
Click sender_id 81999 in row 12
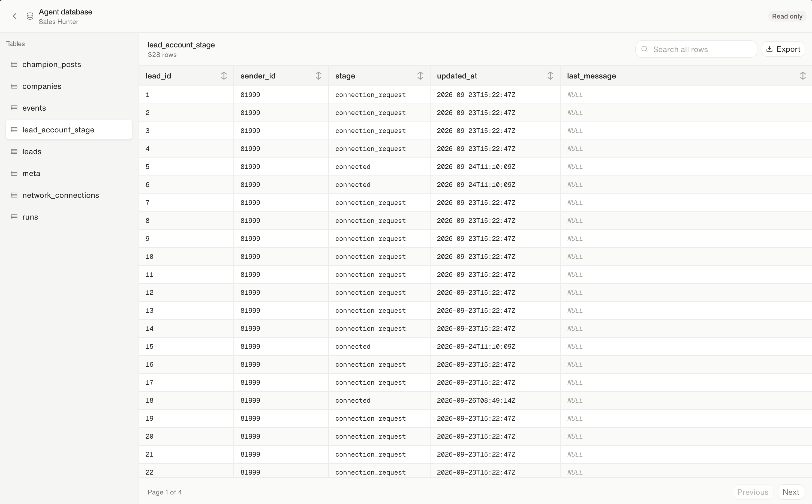pyautogui.click(x=250, y=293)
